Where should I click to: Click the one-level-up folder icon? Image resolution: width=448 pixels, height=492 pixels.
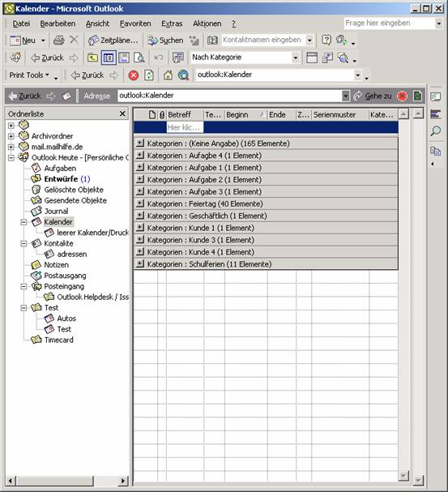[x=92, y=58]
